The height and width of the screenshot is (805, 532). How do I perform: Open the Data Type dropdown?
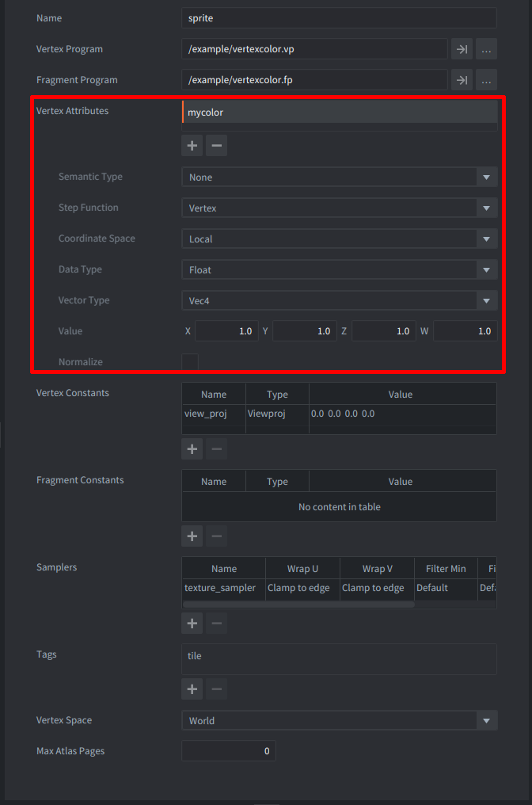tap(340, 269)
